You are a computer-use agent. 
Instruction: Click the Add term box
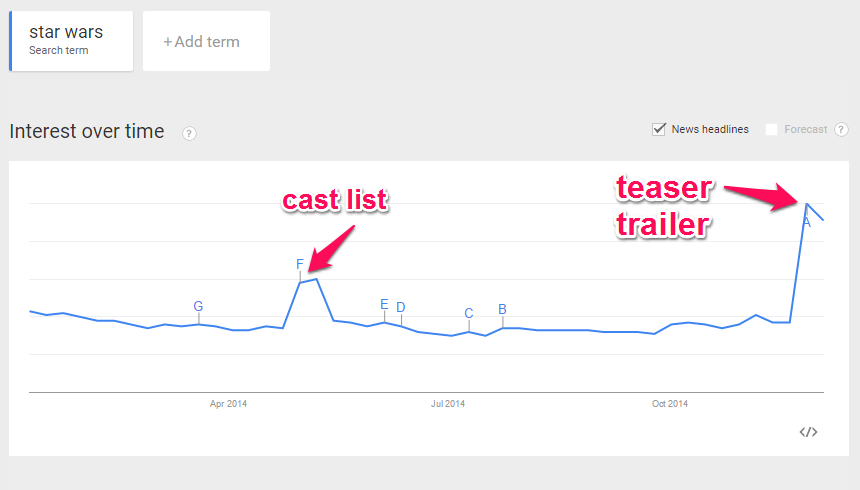coord(206,41)
